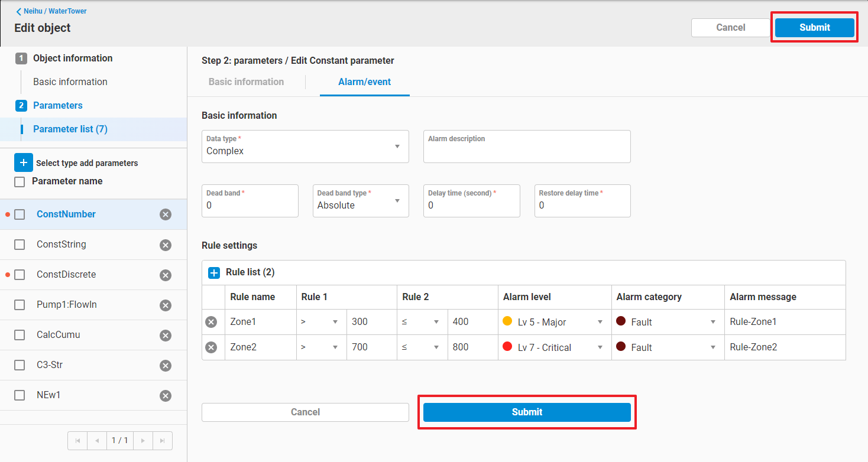The height and width of the screenshot is (462, 868).
Task: Delete the Zone2 rule using its X icon
Action: point(211,347)
